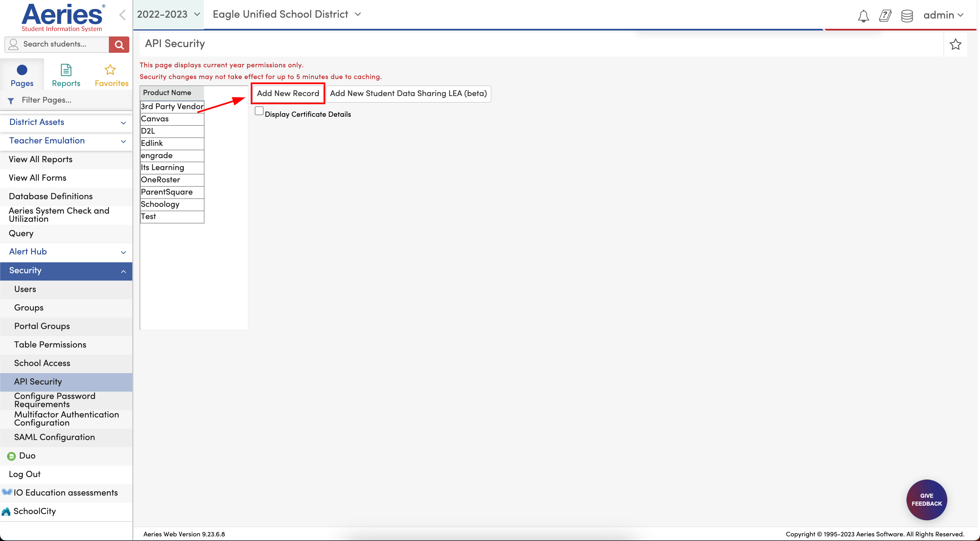The height and width of the screenshot is (541, 980).
Task: Open Table Permissions page
Action: [x=66, y=345]
